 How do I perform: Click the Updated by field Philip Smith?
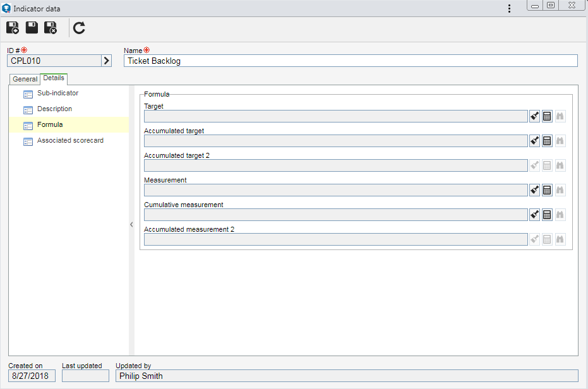[347, 376]
